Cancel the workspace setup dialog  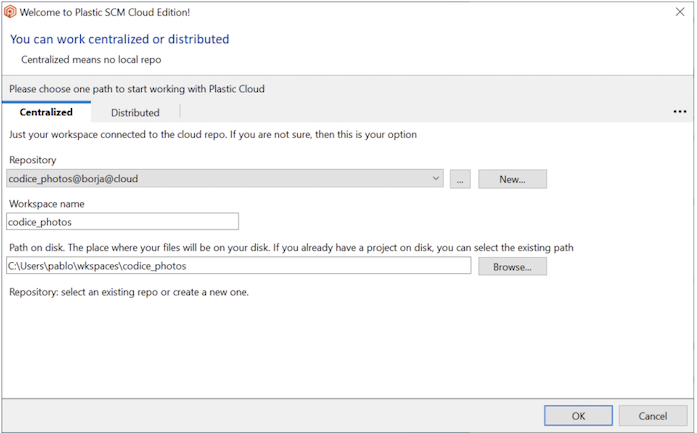[x=652, y=415]
